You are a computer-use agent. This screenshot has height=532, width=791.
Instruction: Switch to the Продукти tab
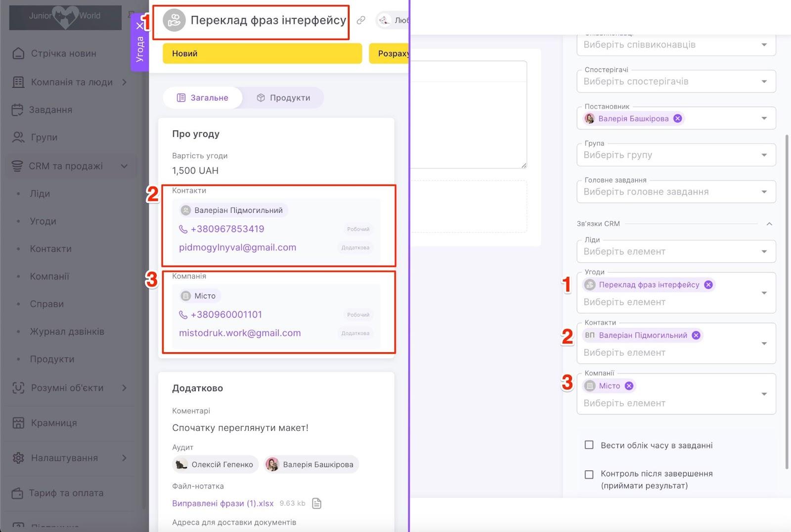tap(283, 98)
